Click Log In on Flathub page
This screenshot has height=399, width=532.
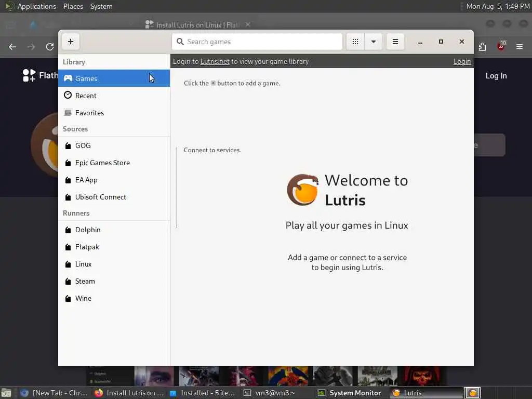pyautogui.click(x=496, y=76)
